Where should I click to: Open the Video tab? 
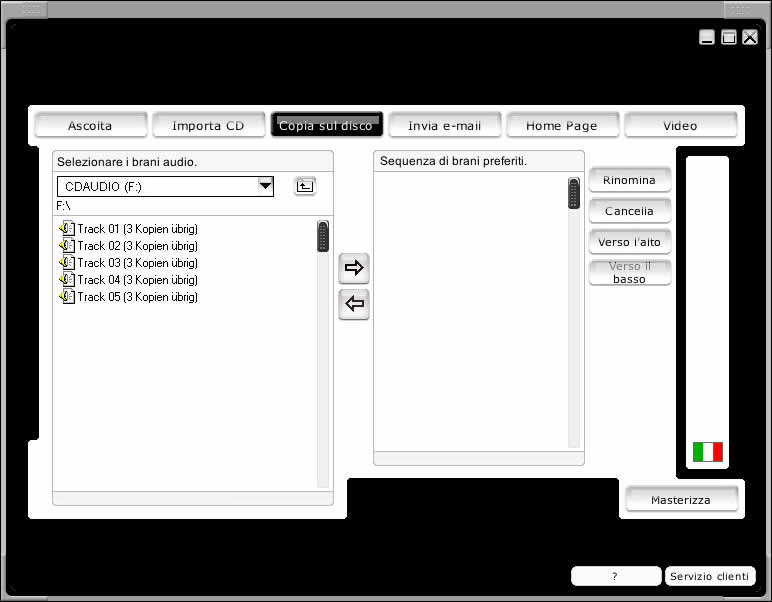680,126
